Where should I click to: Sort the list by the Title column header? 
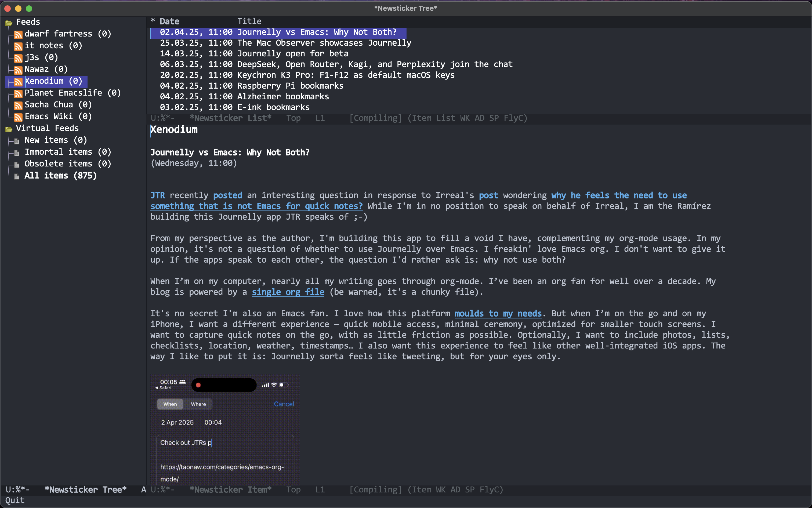(x=249, y=21)
